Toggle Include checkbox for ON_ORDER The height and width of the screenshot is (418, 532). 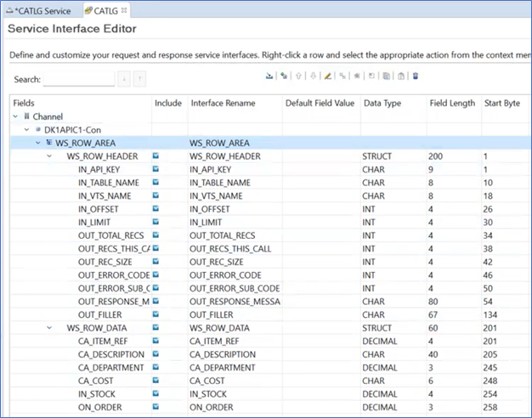point(156,407)
